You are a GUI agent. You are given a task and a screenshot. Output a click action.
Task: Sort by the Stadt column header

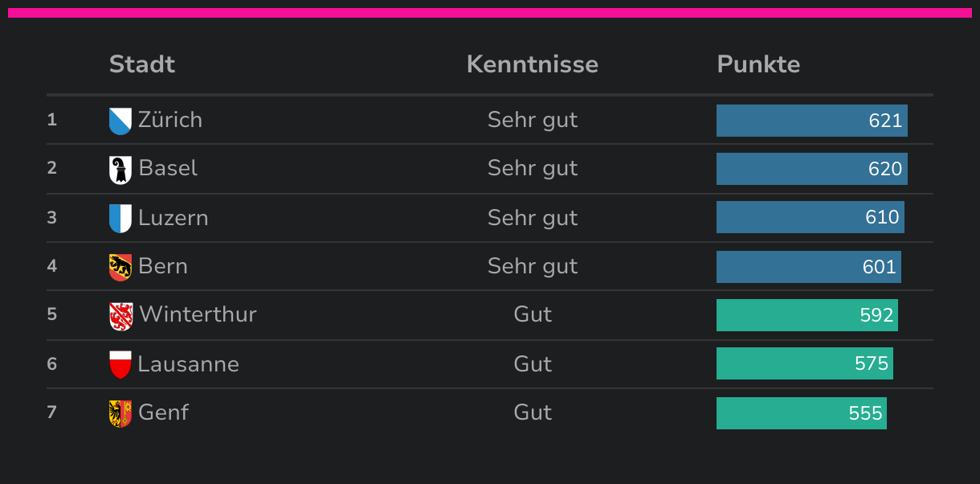coord(142,64)
